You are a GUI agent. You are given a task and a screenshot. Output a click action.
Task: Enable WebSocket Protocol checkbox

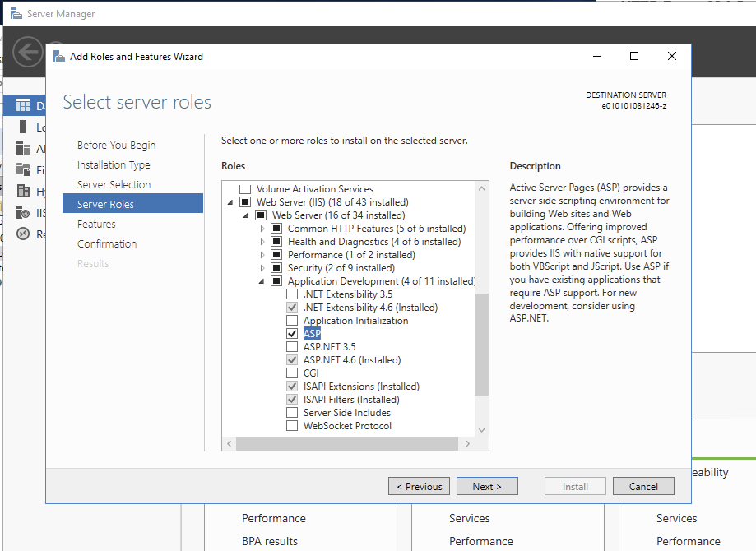292,426
